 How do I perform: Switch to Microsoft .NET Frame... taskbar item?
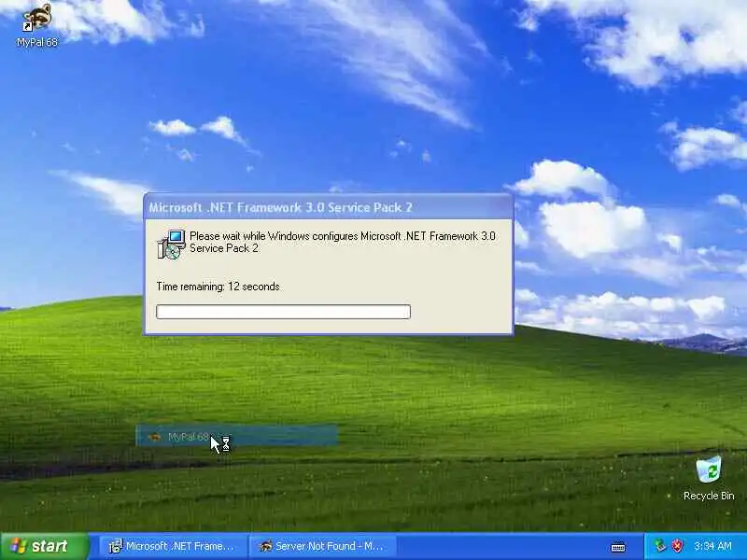point(173,546)
